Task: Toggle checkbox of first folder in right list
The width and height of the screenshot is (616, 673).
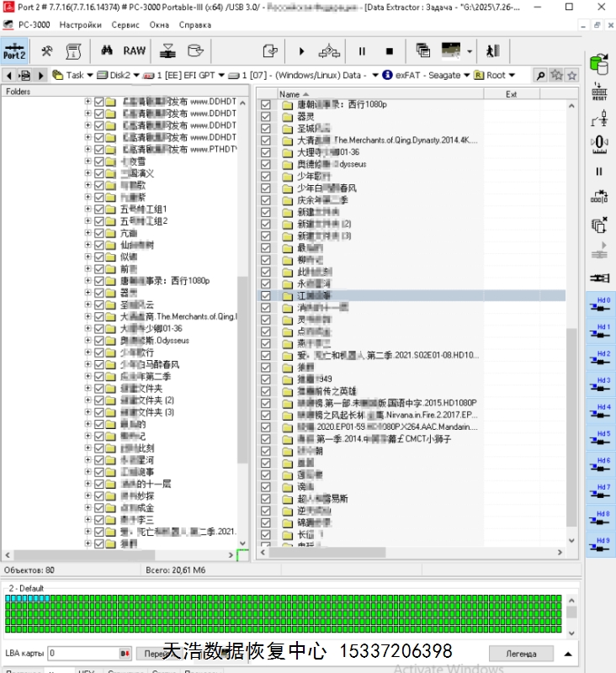Action: pos(266,105)
